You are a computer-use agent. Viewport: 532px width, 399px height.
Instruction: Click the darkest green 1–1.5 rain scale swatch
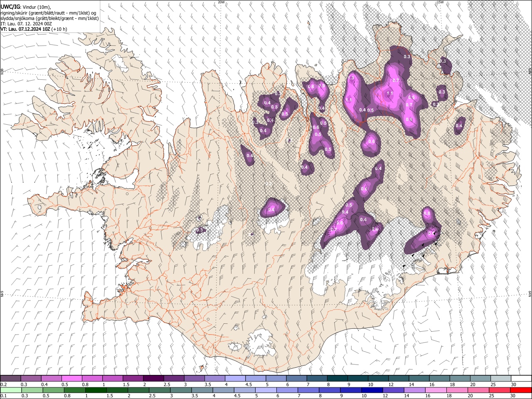pos(96,390)
